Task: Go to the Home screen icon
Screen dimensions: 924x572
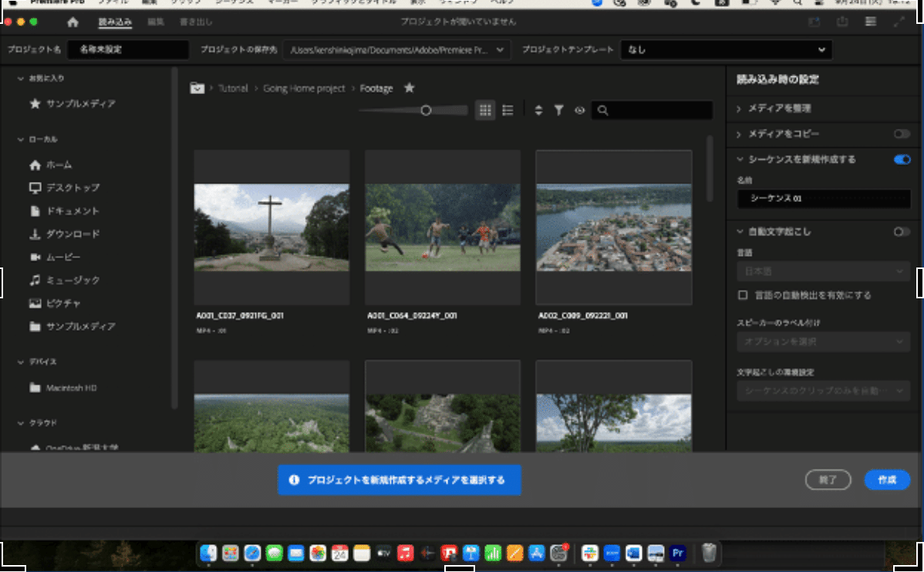Action: point(73,22)
